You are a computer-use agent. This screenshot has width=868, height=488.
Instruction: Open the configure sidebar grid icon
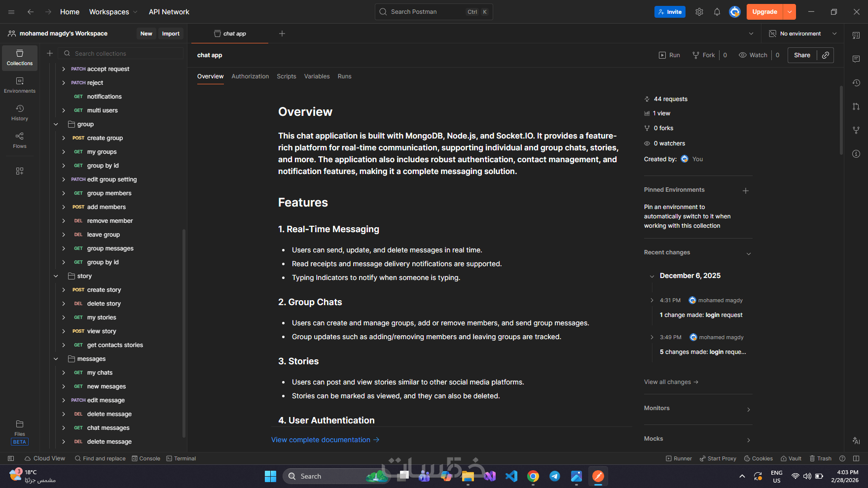click(20, 171)
